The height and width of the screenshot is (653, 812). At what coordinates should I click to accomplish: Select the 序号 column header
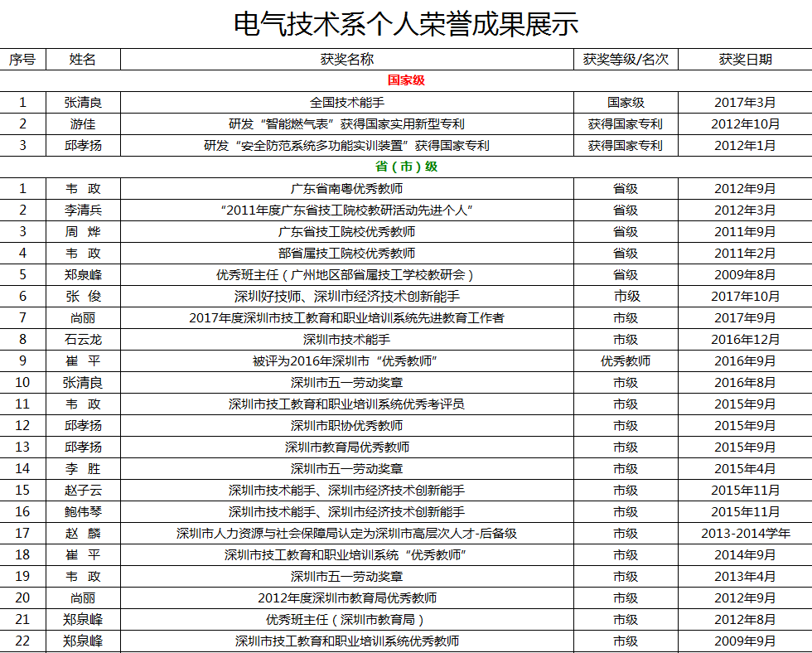click(22, 60)
